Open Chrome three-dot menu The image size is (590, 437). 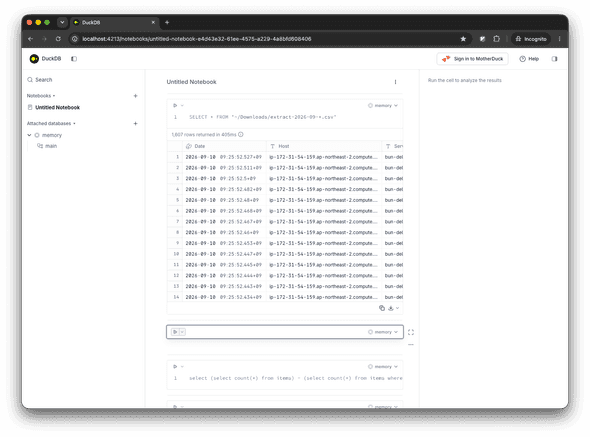(x=560, y=39)
